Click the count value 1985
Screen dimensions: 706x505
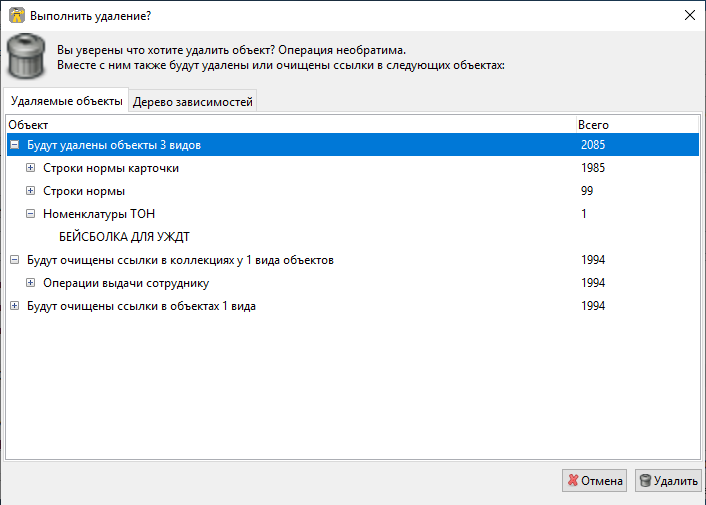coord(593,168)
